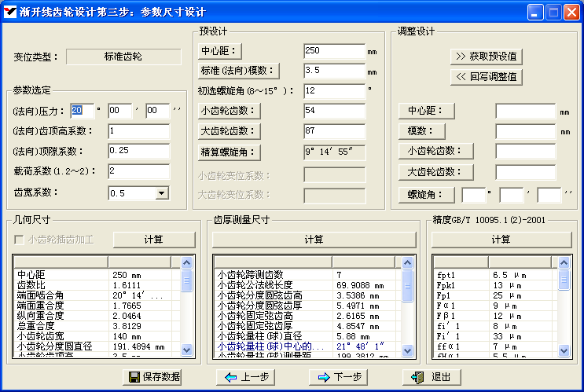Click the application icon in title bar
Viewport: 584px width, 392px height.
click(x=10, y=11)
